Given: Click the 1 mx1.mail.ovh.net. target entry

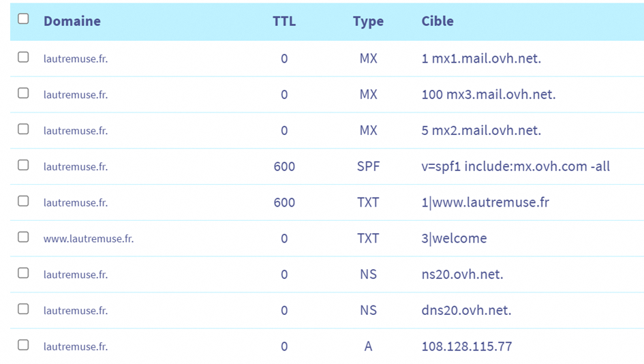Looking at the screenshot, I should coord(481,59).
